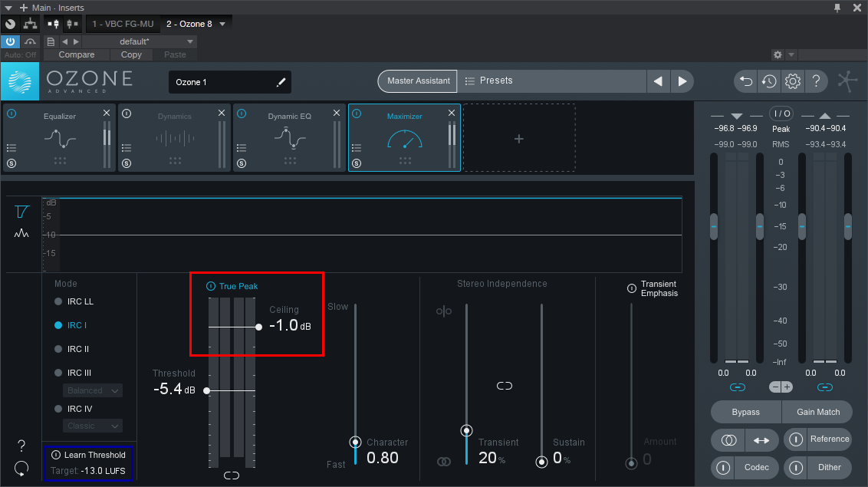This screenshot has width=868, height=487.
Task: Toggle Reference power button
Action: click(795, 439)
